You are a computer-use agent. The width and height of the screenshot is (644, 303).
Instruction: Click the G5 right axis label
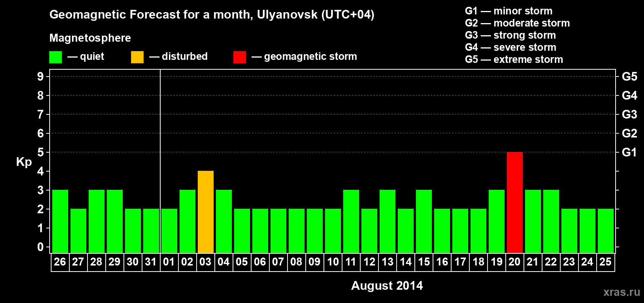pyautogui.click(x=629, y=77)
